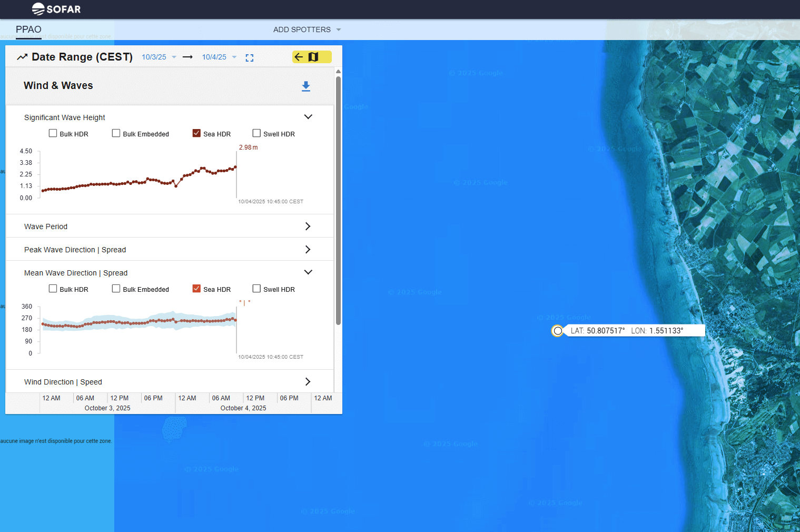Screen dimensions: 800x532
Task: Enable Bulk HDR for Significant Wave Height
Action: (53, 133)
